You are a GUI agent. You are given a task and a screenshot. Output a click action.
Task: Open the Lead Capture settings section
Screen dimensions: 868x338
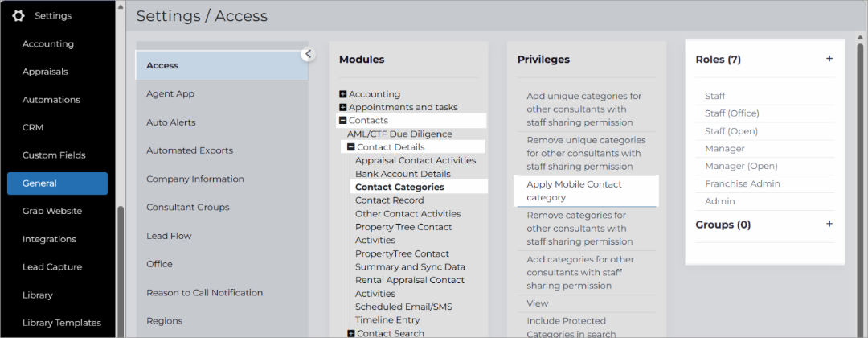tap(52, 267)
